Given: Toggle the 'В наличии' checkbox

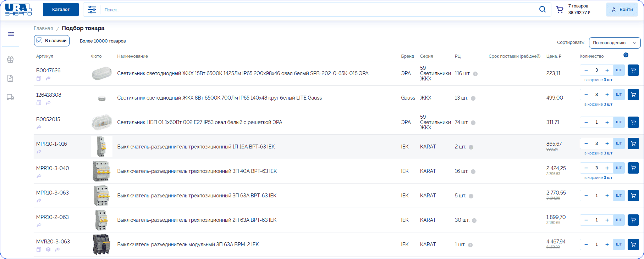Looking at the screenshot, I should click(x=40, y=41).
